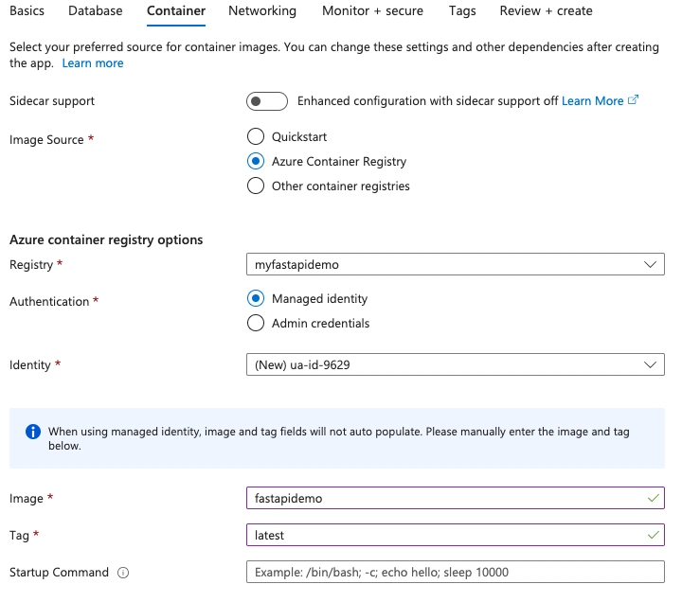
Task: Open the sidecar Learn More link
Action: pos(592,101)
